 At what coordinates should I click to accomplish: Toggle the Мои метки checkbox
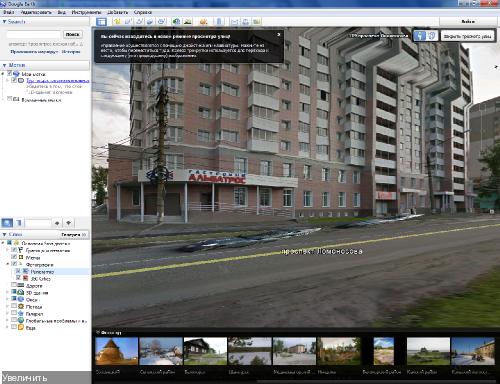10,74
